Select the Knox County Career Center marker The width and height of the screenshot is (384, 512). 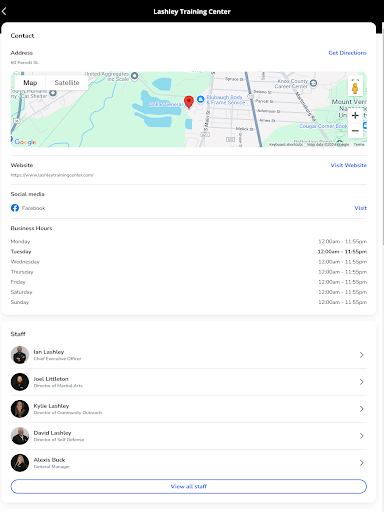point(313,83)
